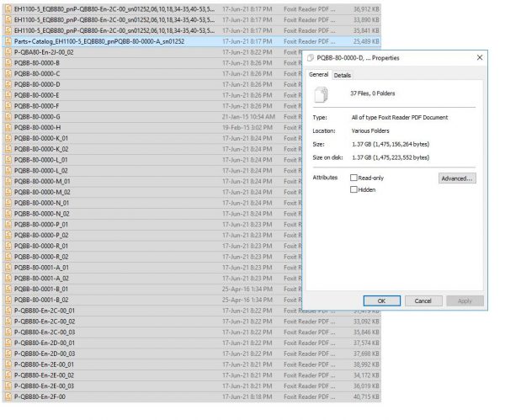Select file name P-QBB80-En-2D-00_03
Viewport: 505px width, 420px height.
pos(45,354)
